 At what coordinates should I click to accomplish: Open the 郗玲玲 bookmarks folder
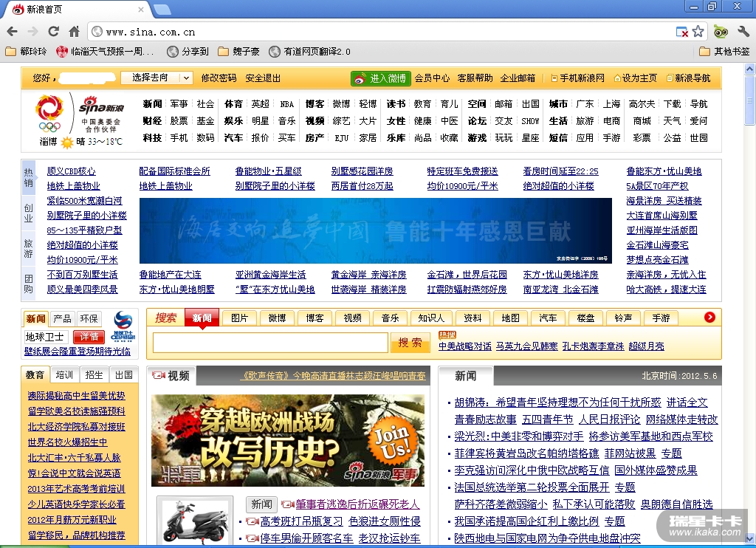pyautogui.click(x=26, y=51)
